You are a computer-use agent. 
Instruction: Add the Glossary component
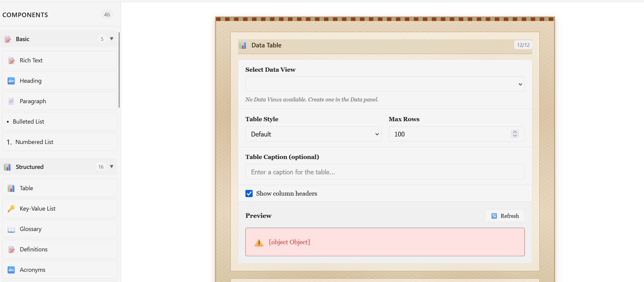60,229
